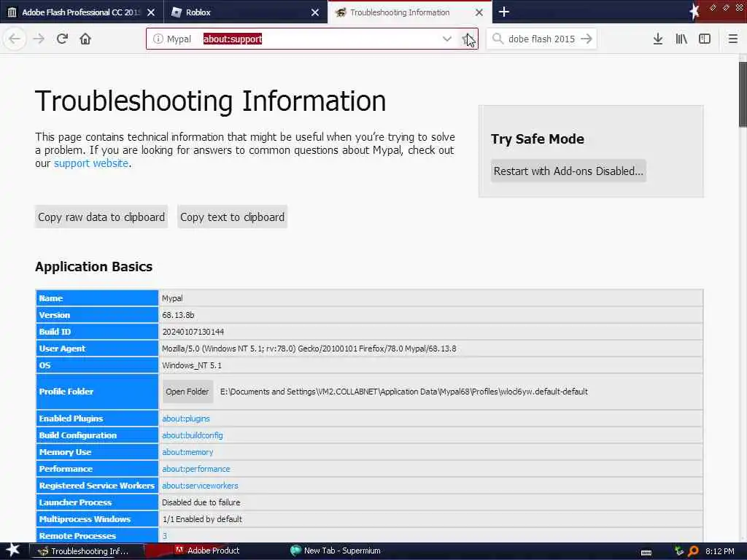Go forward one page

39,39
